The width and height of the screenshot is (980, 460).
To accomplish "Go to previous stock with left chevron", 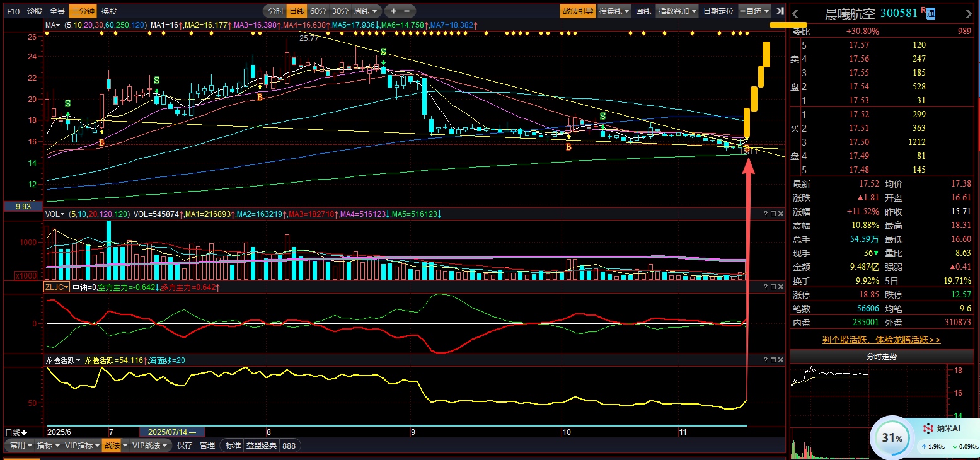I will point(795,14).
